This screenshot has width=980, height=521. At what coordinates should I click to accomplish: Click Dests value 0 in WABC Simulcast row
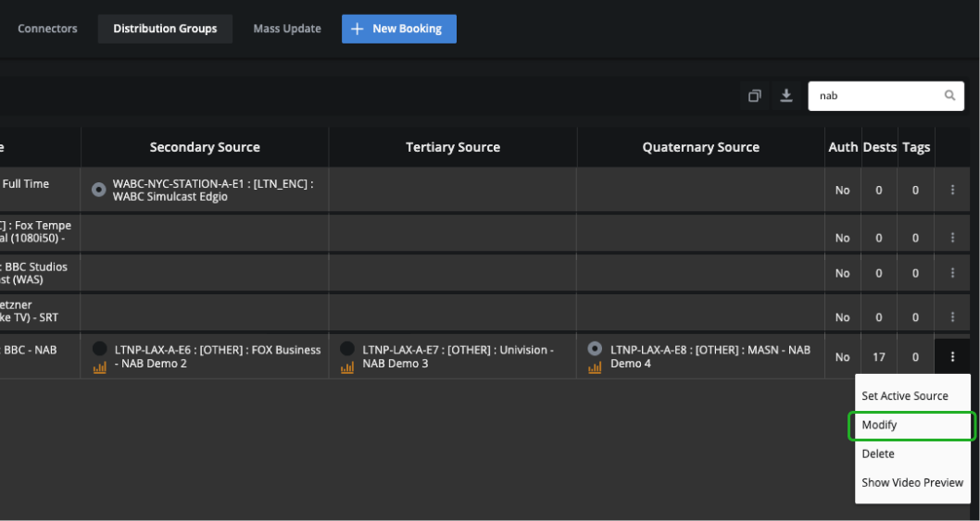[x=879, y=190]
